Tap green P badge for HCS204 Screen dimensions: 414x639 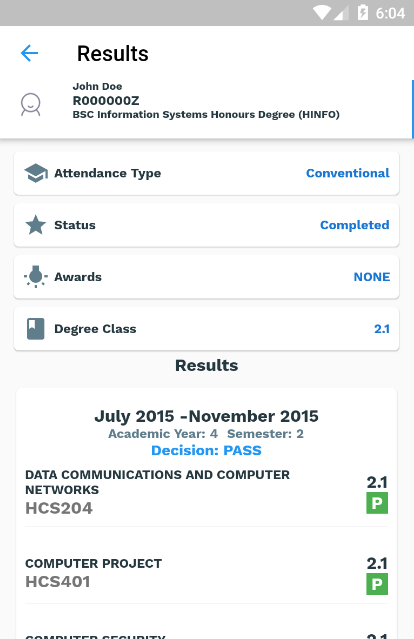(x=377, y=503)
